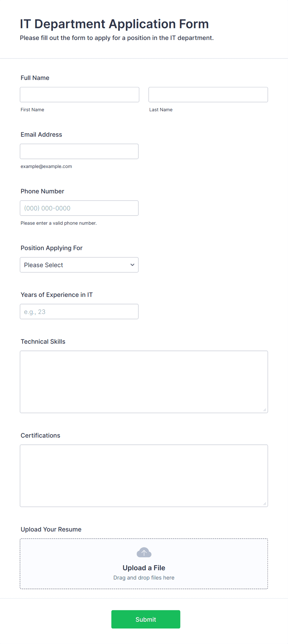Click the dropdown chevron arrow
288x644 pixels.
click(133, 265)
